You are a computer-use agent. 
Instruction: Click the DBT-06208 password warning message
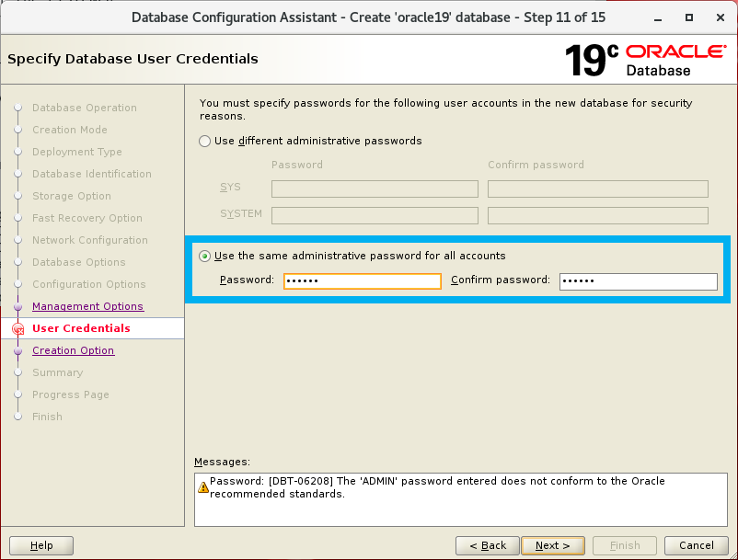(x=437, y=487)
